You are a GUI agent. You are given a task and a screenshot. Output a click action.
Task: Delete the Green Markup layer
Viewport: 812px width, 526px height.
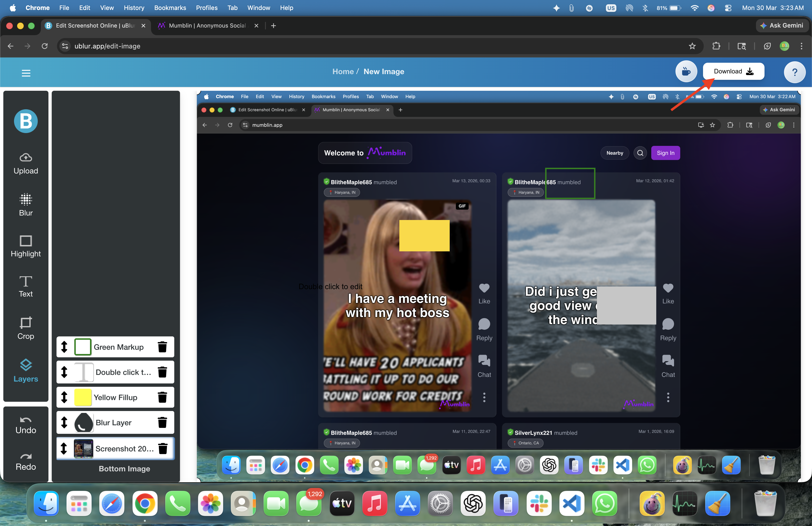point(162,347)
